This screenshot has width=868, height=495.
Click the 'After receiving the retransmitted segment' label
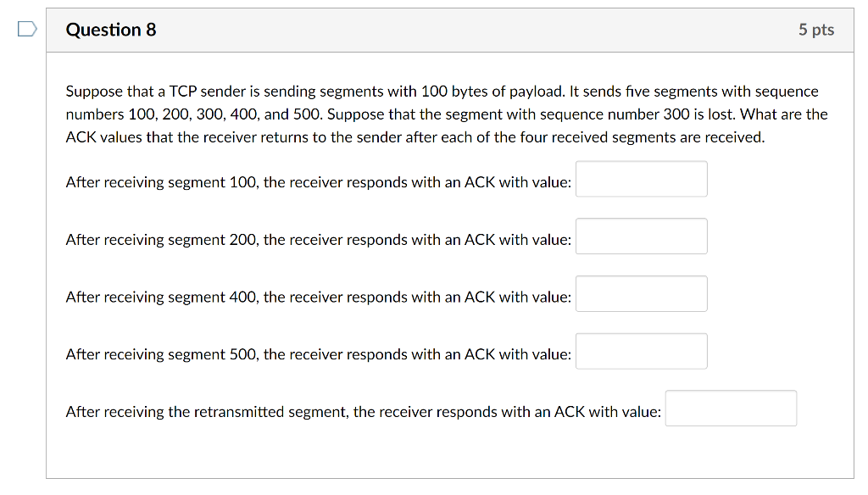click(363, 412)
